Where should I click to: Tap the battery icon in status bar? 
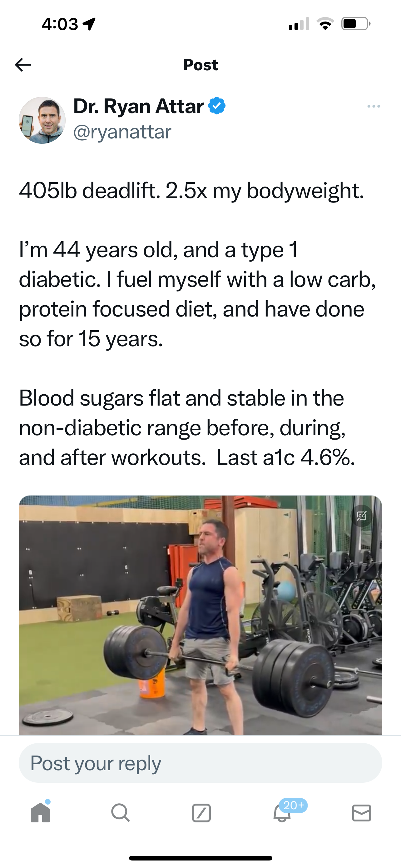tap(355, 24)
